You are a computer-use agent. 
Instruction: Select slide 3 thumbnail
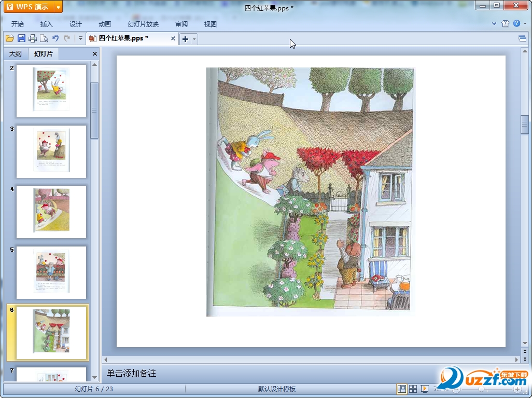pyautogui.click(x=51, y=152)
